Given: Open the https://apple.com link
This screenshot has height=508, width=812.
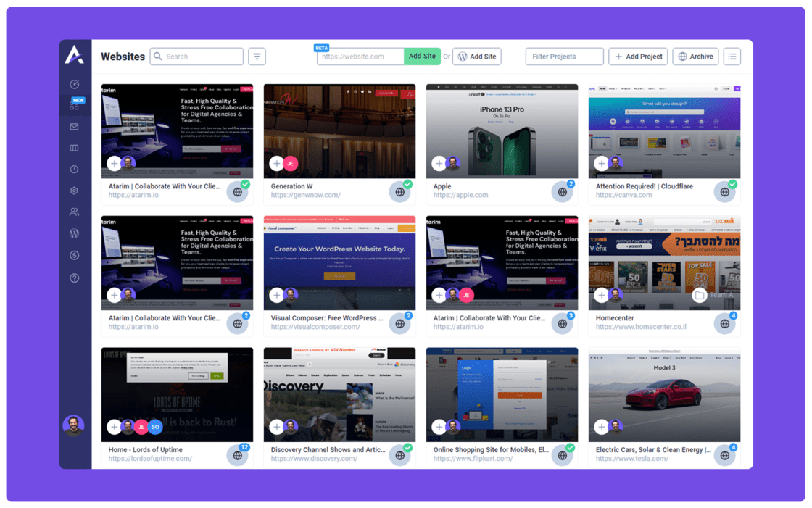Looking at the screenshot, I should point(460,195).
